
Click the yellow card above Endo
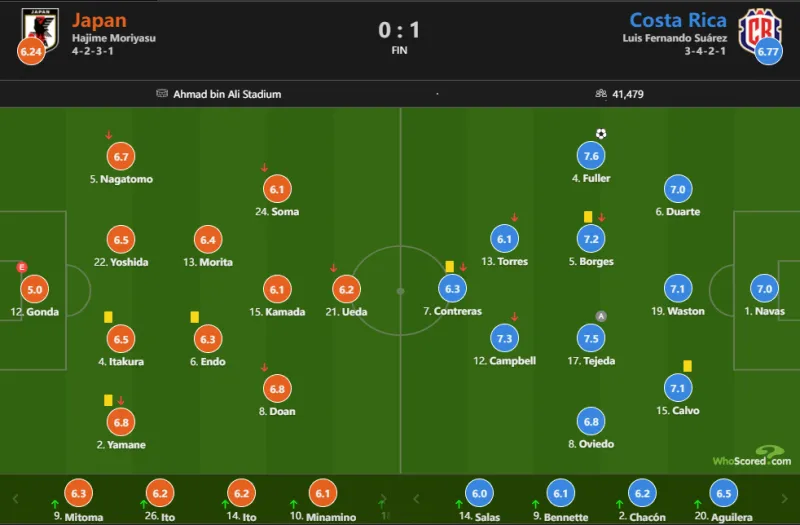[x=194, y=317]
